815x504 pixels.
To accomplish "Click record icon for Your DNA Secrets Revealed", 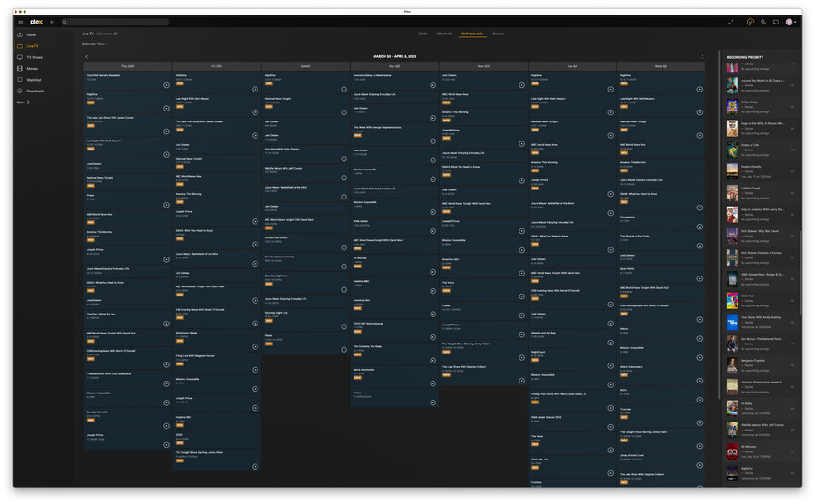I will tap(166, 85).
